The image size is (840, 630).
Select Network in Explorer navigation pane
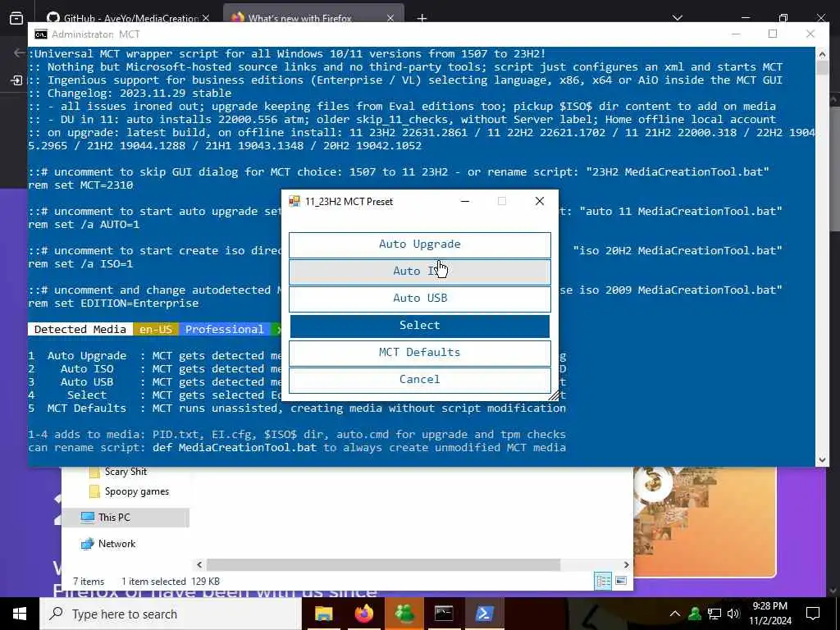pyautogui.click(x=116, y=544)
